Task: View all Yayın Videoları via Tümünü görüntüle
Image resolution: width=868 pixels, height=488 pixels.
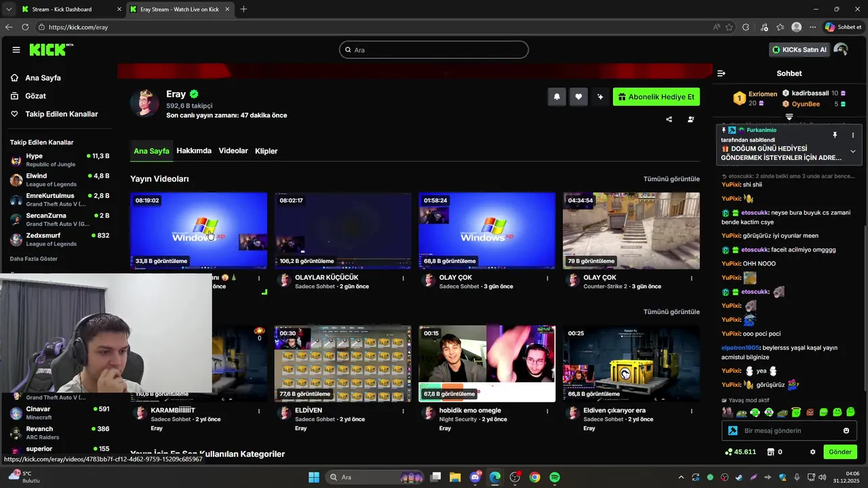Action: (671, 179)
